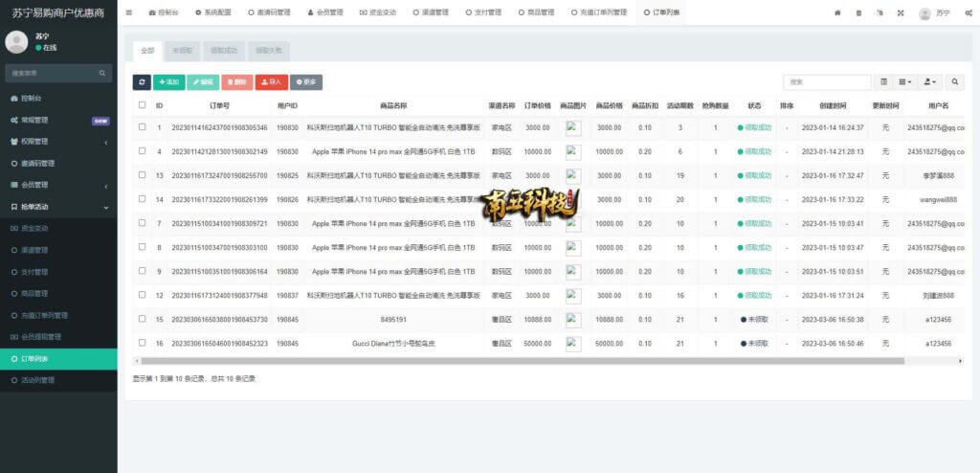
Task: Open 控制台 dashboard in sidebar
Action: click(x=32, y=99)
